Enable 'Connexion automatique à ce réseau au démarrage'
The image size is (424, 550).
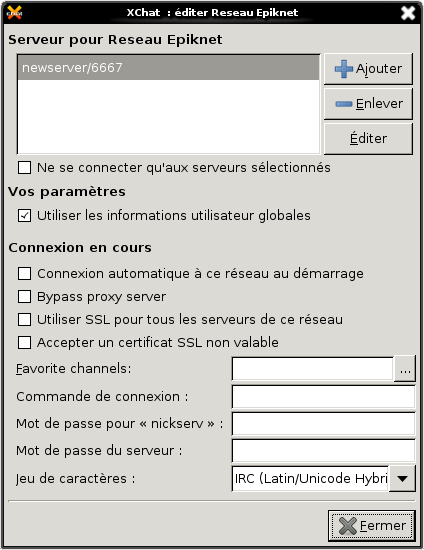tap(24, 274)
